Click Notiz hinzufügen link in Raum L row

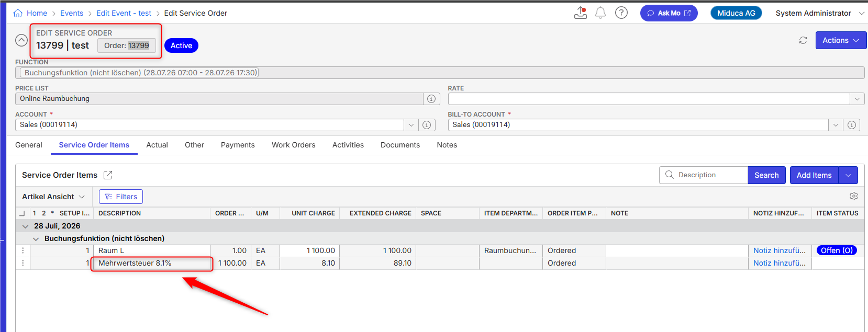[x=780, y=250]
